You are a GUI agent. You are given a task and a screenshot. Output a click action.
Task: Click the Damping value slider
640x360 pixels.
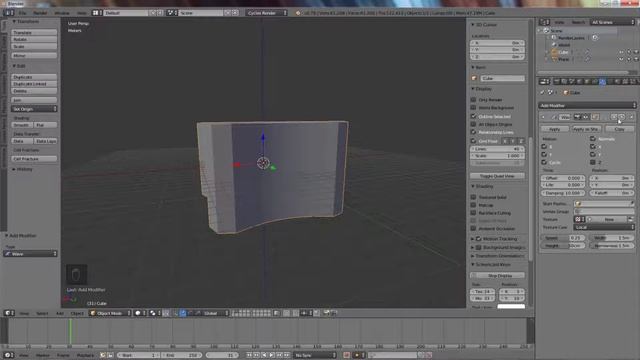(x=563, y=193)
